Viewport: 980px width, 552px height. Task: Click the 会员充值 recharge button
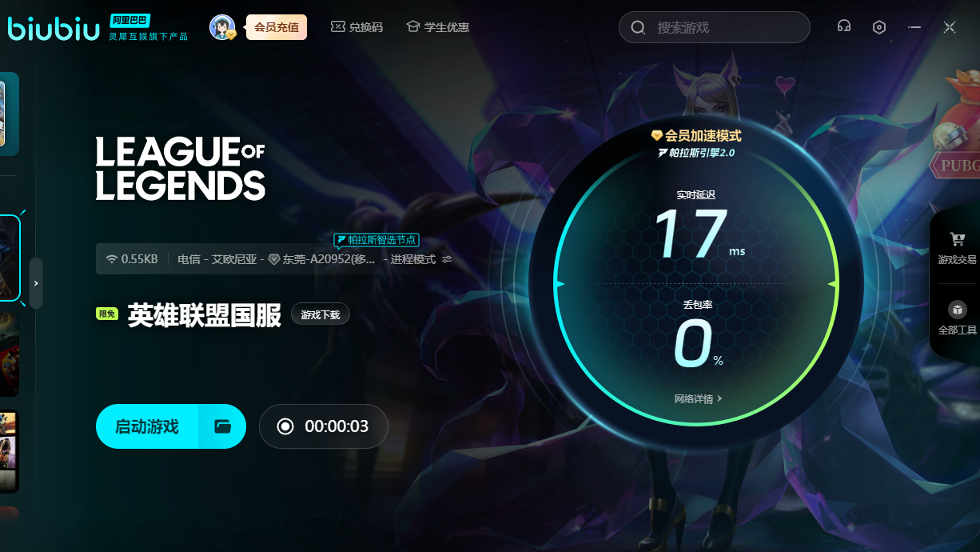[277, 27]
